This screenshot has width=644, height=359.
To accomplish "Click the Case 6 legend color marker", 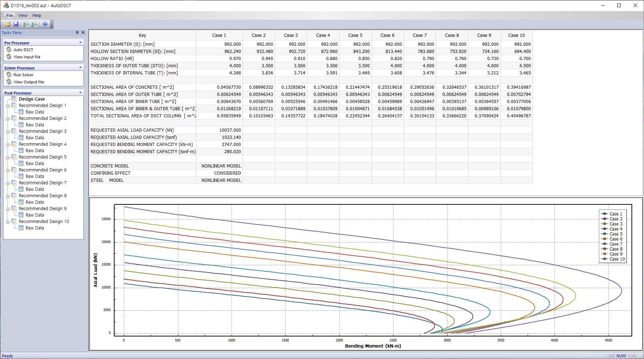I will click(x=604, y=239).
